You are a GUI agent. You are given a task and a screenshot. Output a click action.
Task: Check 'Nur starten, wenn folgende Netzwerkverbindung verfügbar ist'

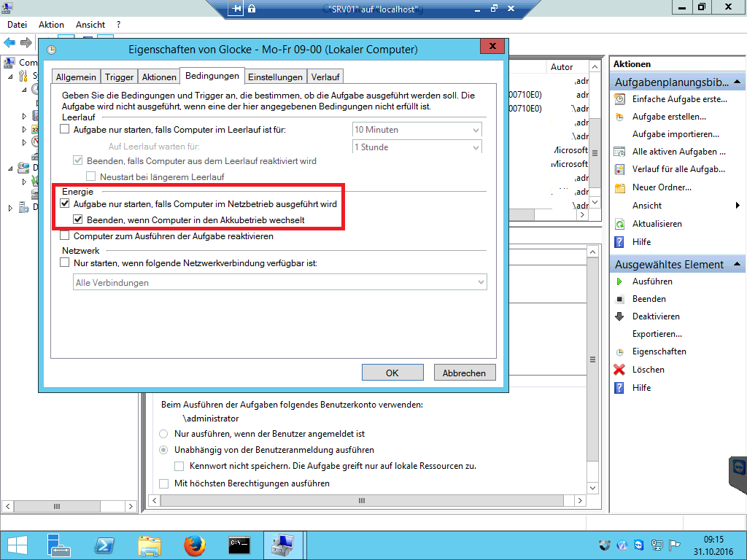pos(65,262)
